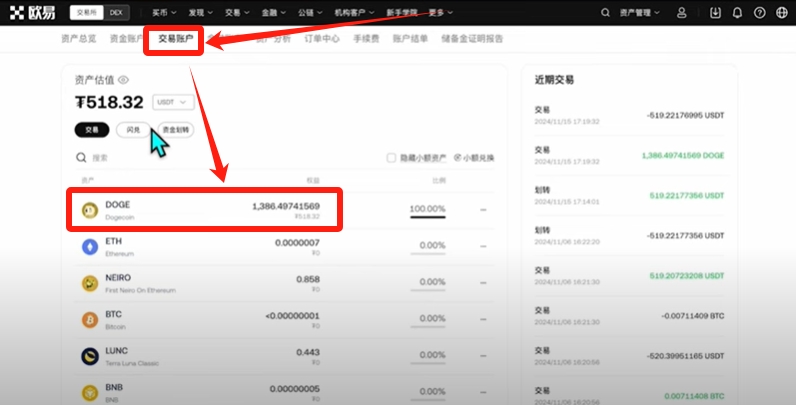Click the black 交易 button under valuation

[92, 130]
